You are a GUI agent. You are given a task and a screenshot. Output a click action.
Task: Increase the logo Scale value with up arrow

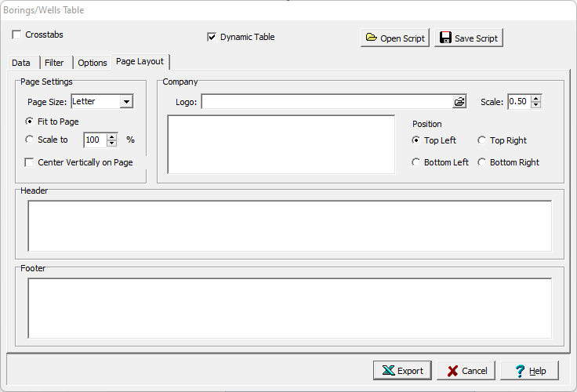536,99
